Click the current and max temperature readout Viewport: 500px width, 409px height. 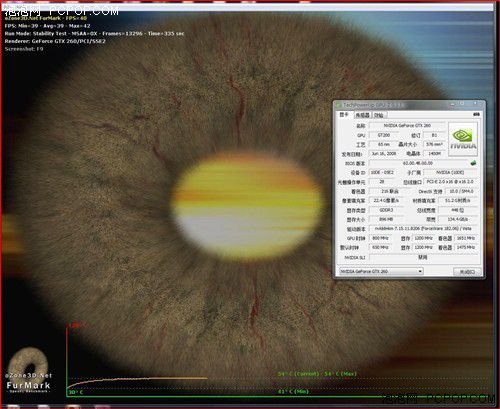(x=317, y=374)
